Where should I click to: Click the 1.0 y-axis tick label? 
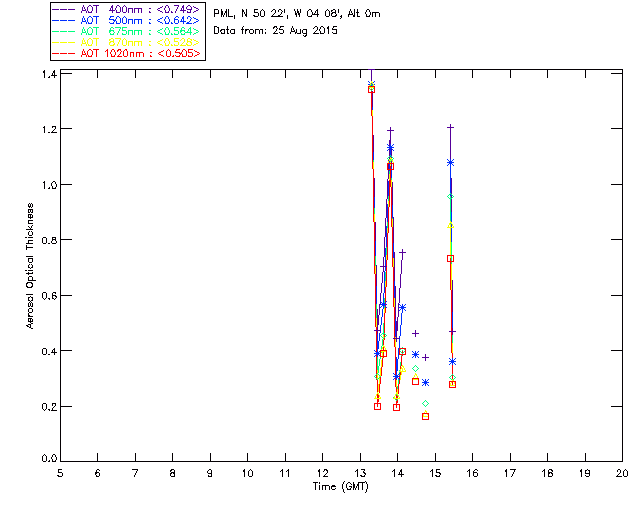click(49, 185)
